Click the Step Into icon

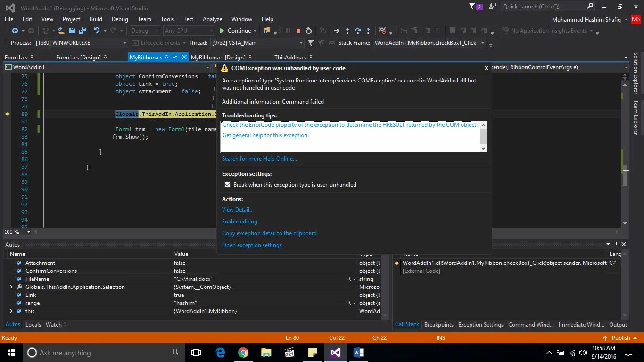347,31
